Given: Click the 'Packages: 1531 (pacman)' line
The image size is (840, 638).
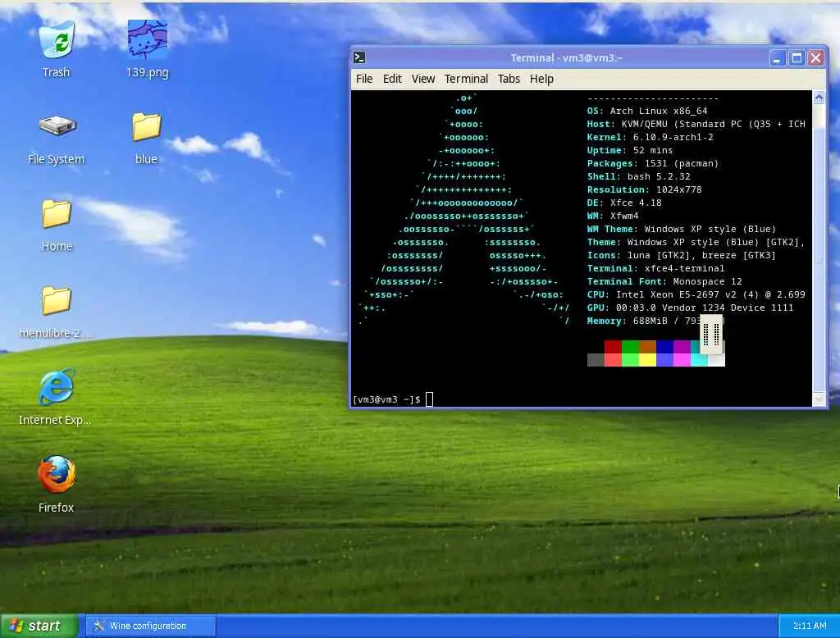Looking at the screenshot, I should click(652, 163).
